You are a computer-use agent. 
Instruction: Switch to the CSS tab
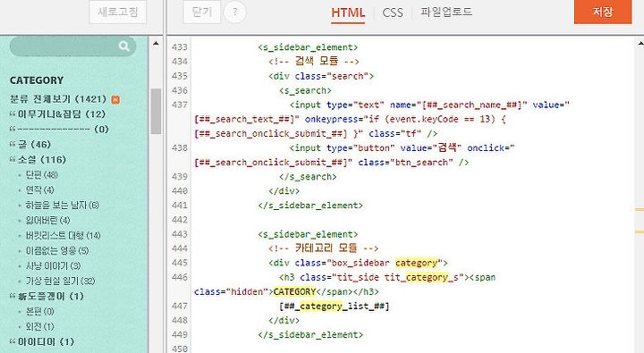pos(393,13)
